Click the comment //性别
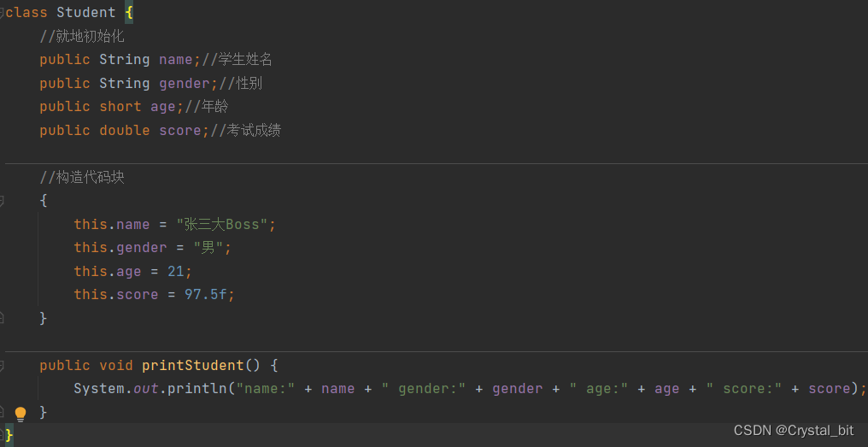The width and height of the screenshot is (868, 447). point(241,84)
